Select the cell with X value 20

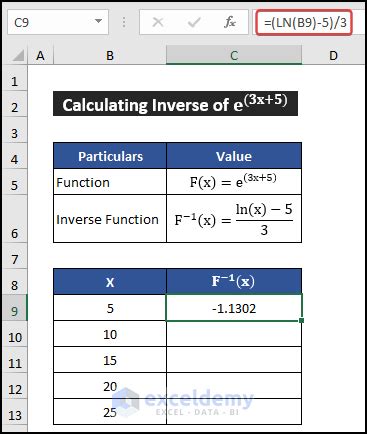[110, 386]
